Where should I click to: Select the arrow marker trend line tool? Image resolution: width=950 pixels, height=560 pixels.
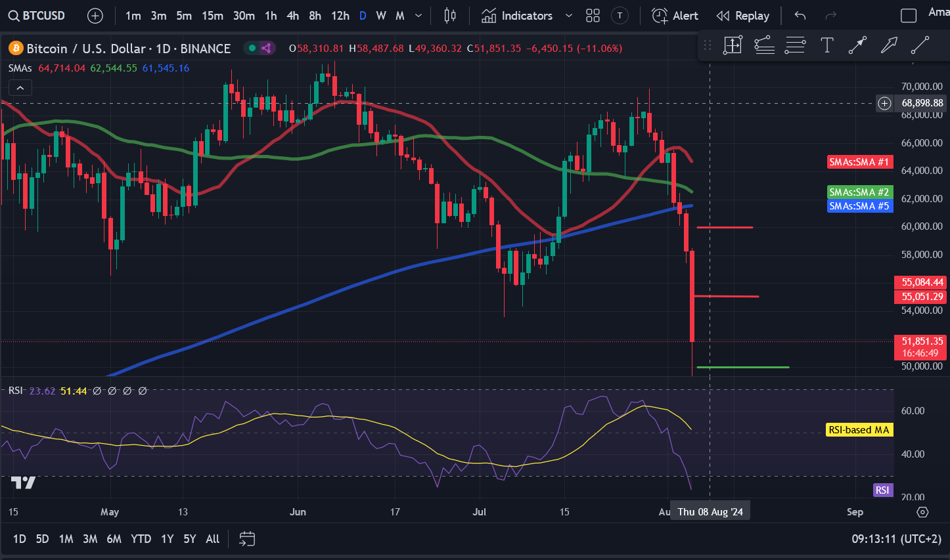[857, 45]
